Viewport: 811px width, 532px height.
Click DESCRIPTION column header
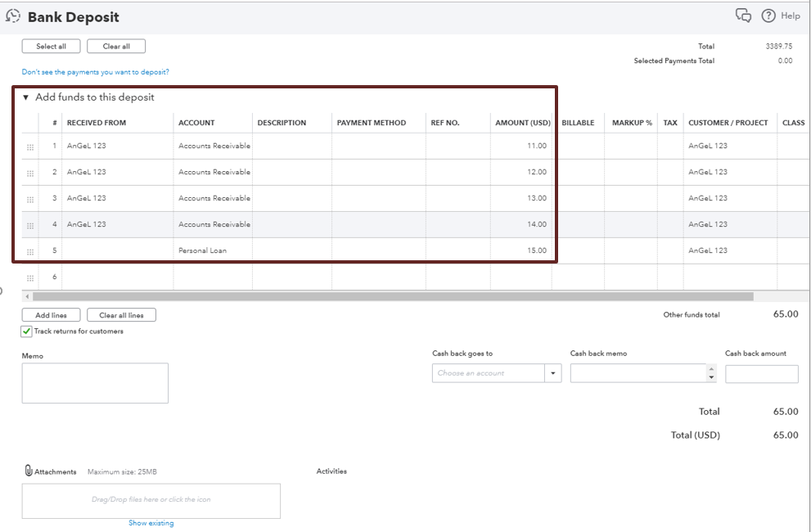pos(282,123)
